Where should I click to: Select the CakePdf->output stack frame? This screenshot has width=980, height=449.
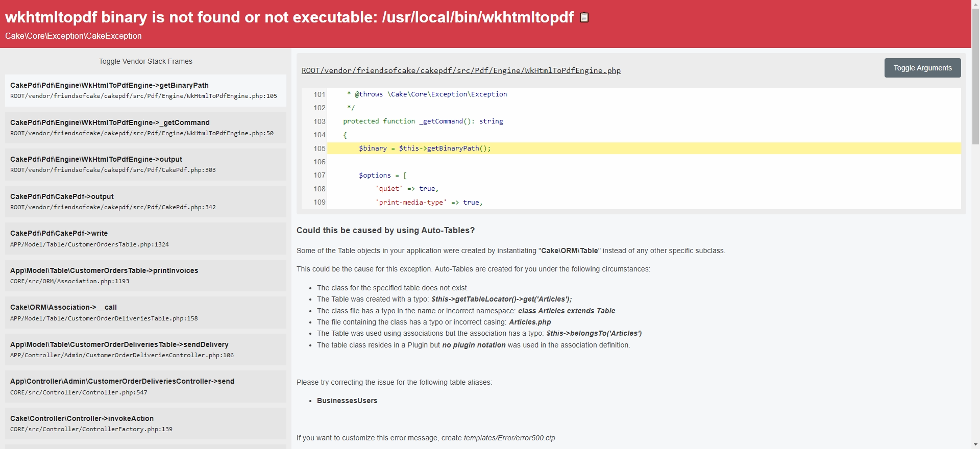click(x=145, y=202)
